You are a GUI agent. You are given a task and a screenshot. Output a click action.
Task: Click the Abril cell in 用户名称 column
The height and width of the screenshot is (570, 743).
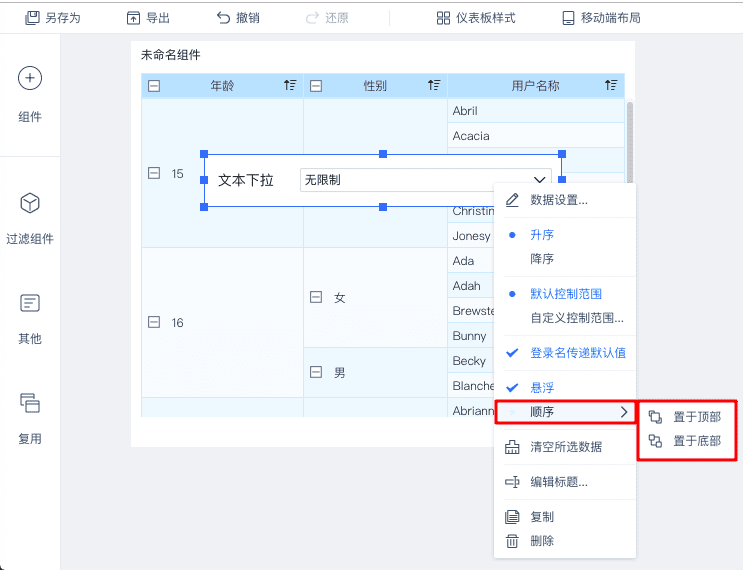535,111
